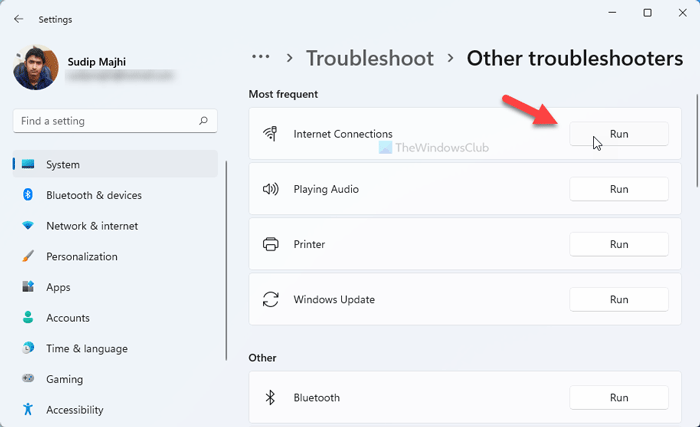The height and width of the screenshot is (427, 700).
Task: Click the Personalization brush icon
Action: coord(28,257)
